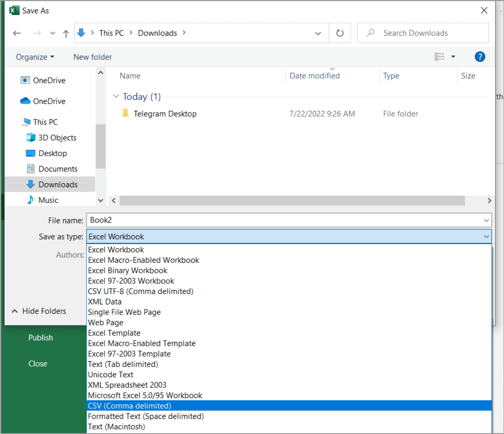This screenshot has width=504, height=434.
Task: Collapse the Today file group
Action: click(x=116, y=97)
